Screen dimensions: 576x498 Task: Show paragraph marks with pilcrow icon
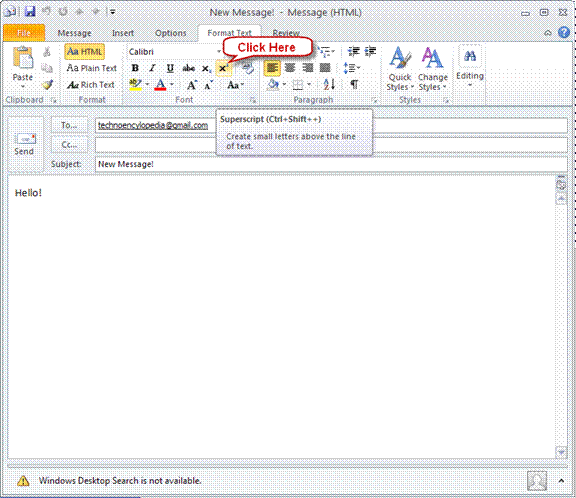354,85
